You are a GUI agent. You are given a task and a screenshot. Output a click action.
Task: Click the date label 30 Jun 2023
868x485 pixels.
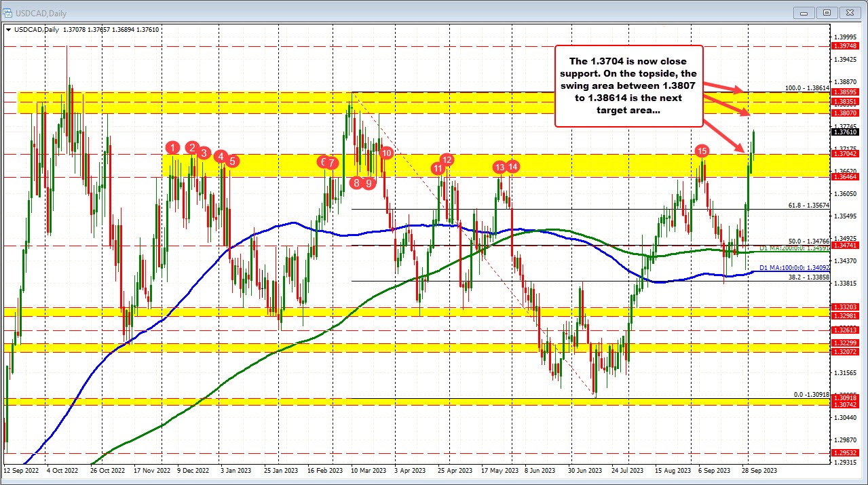(x=586, y=469)
